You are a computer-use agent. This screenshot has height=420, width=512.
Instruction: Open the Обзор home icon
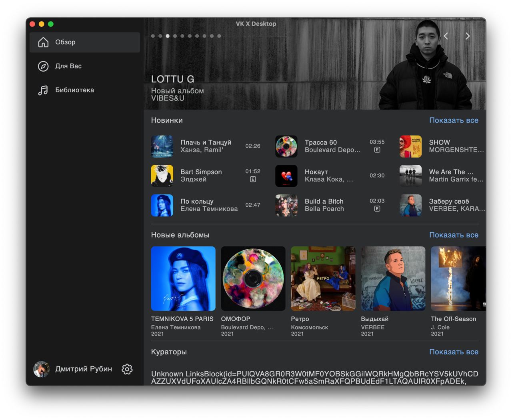pyautogui.click(x=43, y=42)
